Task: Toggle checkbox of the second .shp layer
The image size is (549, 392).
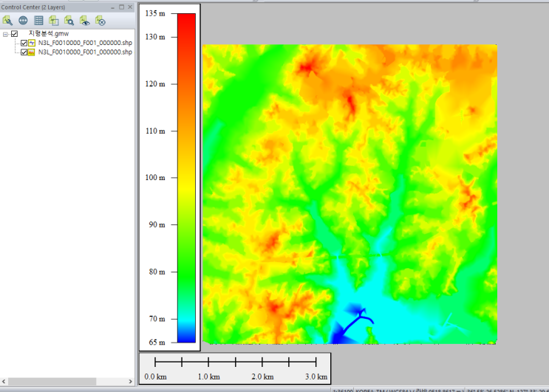Action: pyautogui.click(x=24, y=52)
